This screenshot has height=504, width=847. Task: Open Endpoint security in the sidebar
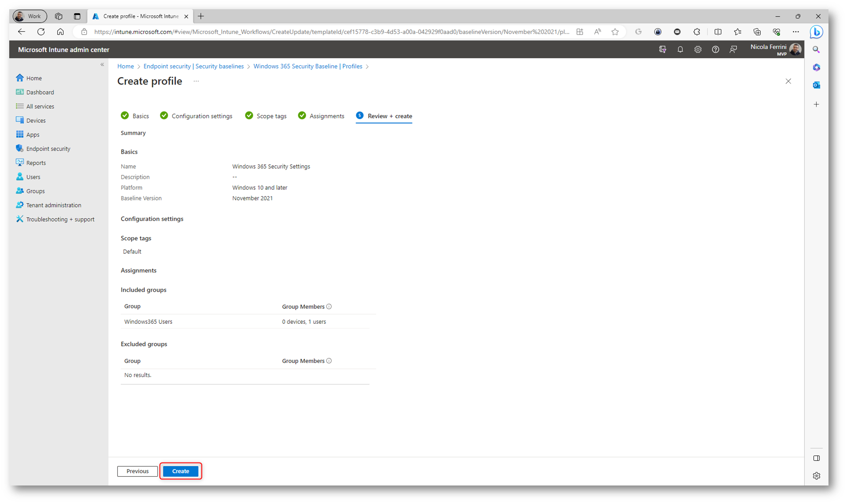48,148
